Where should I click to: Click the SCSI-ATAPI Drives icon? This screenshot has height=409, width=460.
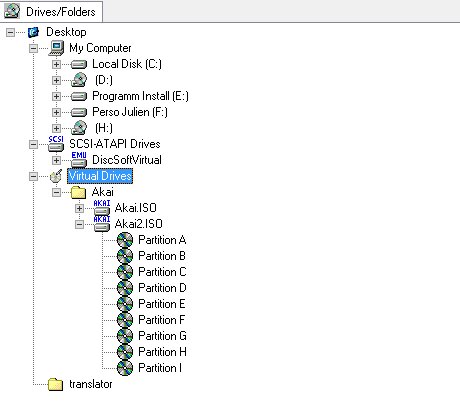56,144
